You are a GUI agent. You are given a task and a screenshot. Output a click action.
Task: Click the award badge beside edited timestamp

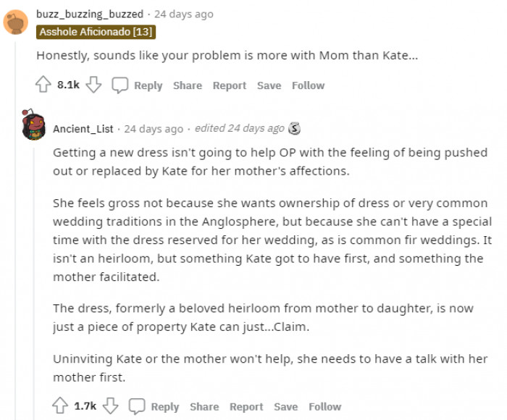click(294, 128)
